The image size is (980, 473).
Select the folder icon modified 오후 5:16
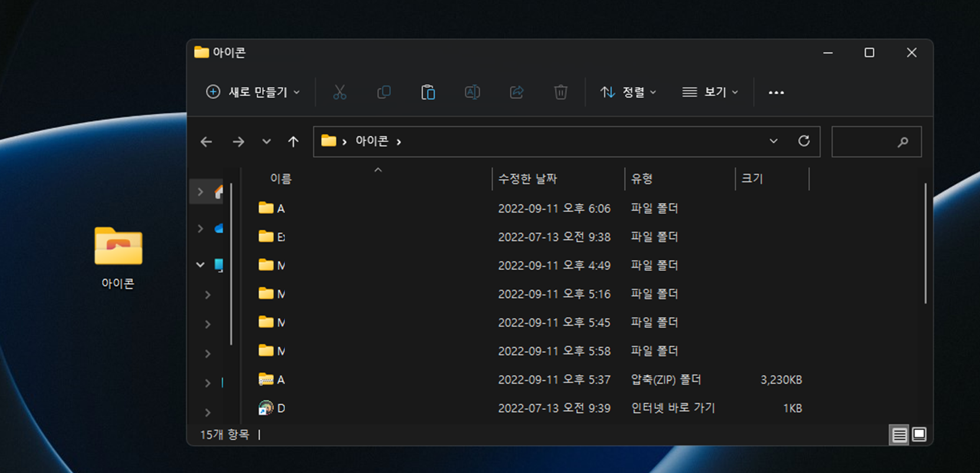(266, 293)
